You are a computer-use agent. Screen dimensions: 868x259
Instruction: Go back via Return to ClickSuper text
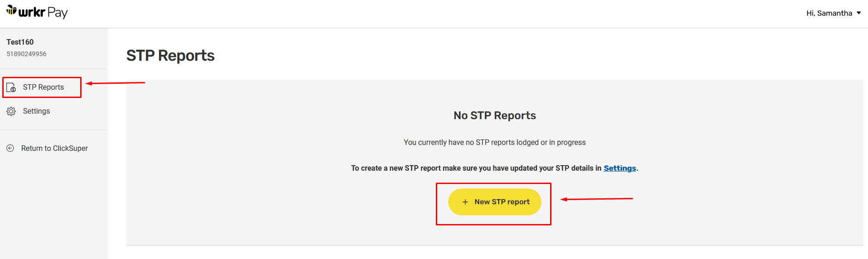coord(54,148)
